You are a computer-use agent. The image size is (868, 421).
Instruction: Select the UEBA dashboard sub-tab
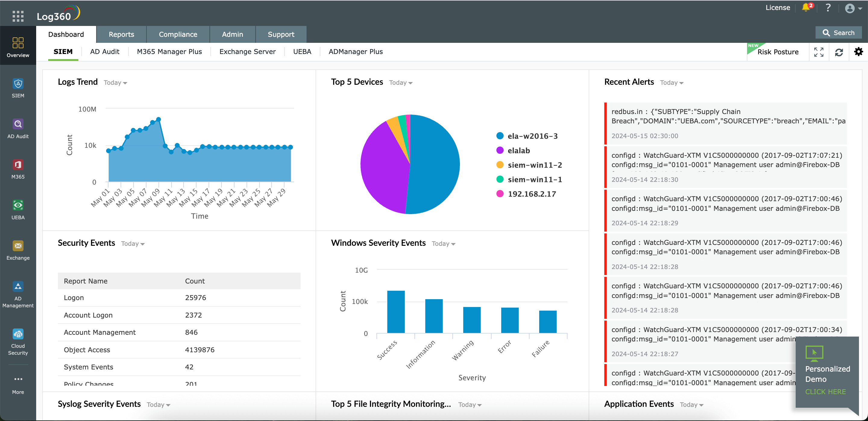pyautogui.click(x=302, y=52)
